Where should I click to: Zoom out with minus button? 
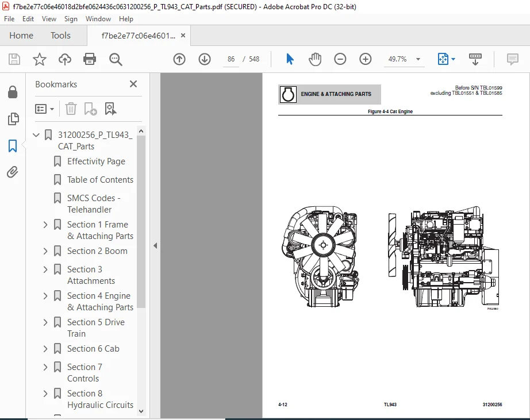click(x=340, y=59)
